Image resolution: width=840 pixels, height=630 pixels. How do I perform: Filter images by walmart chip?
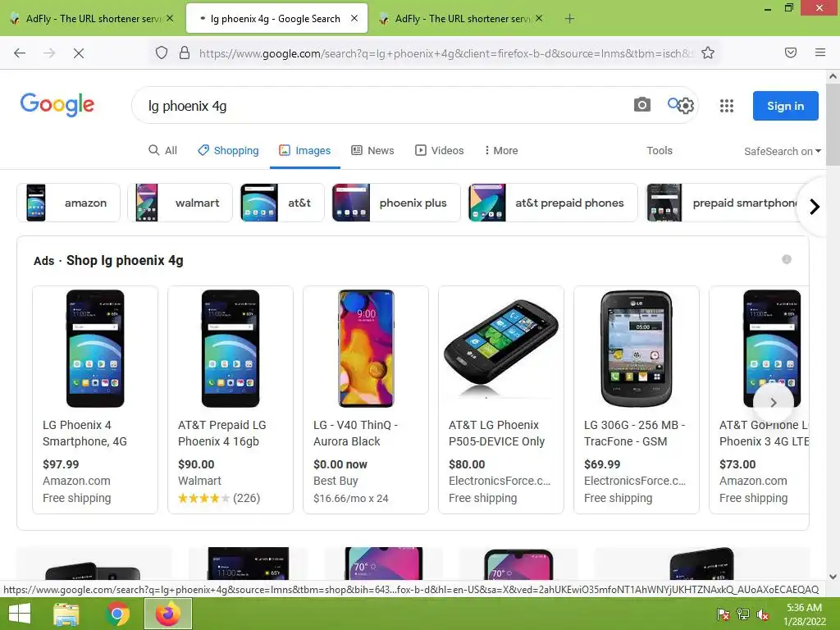(x=180, y=203)
